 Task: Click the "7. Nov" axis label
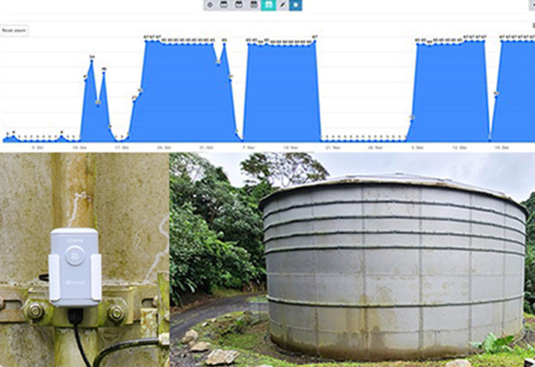point(248,148)
